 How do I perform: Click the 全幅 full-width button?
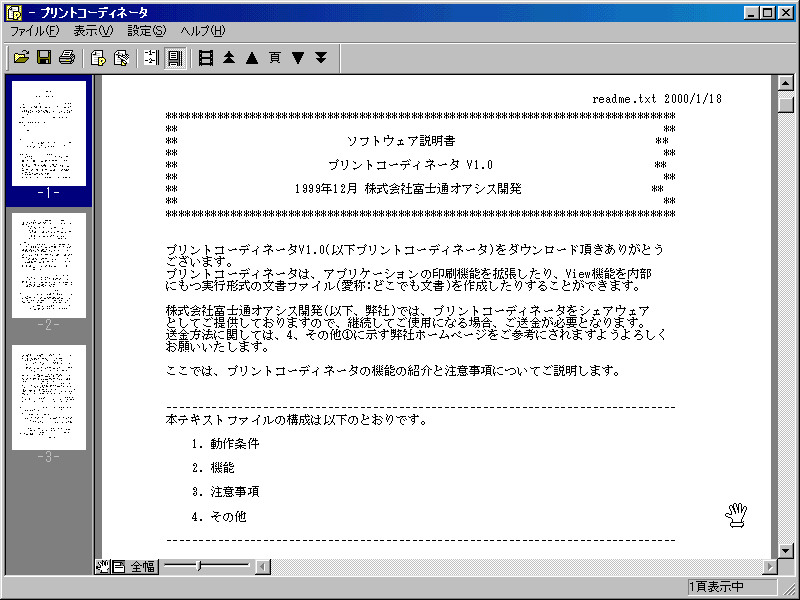point(142,566)
